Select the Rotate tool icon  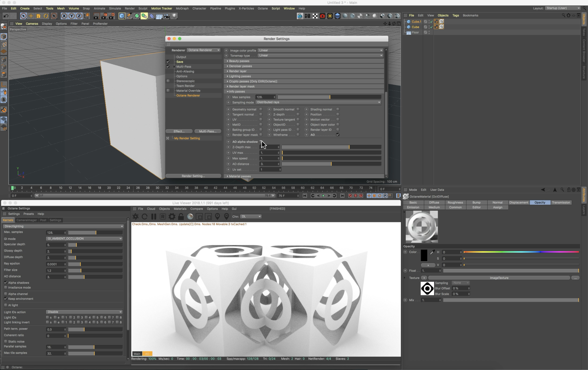pos(46,16)
